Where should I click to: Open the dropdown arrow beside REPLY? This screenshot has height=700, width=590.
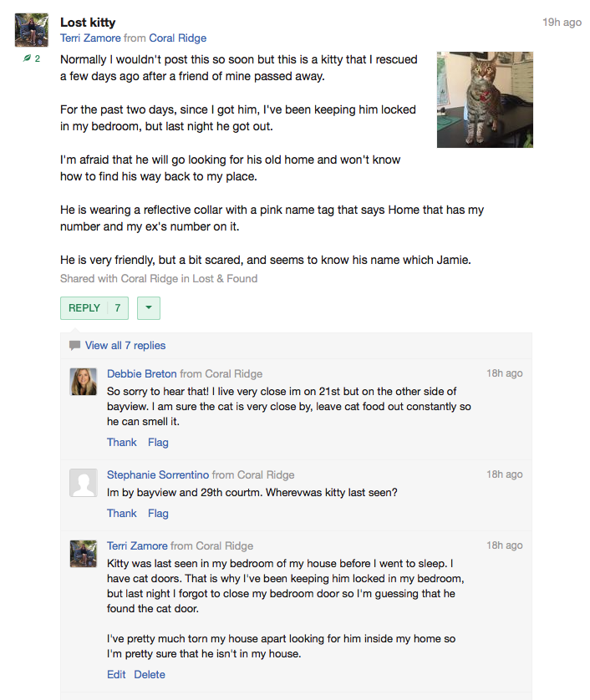click(x=148, y=308)
